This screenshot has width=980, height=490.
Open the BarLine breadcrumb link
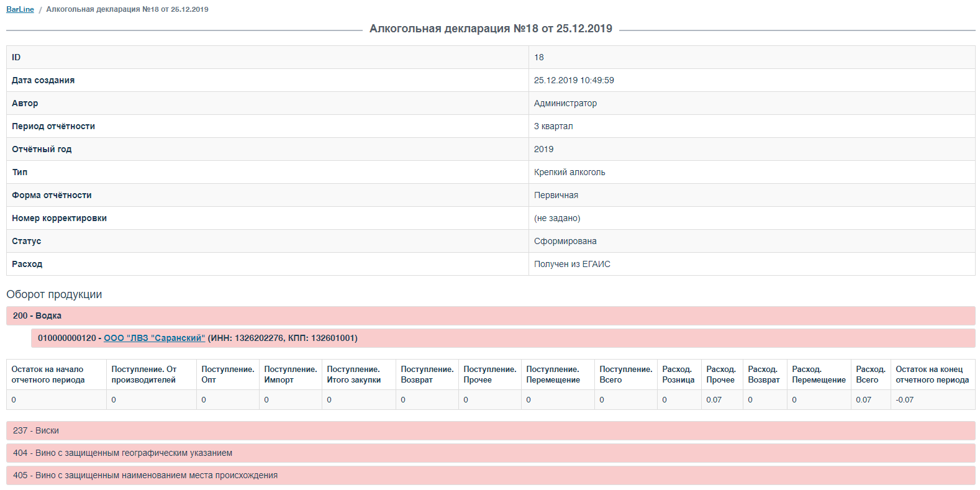[20, 9]
